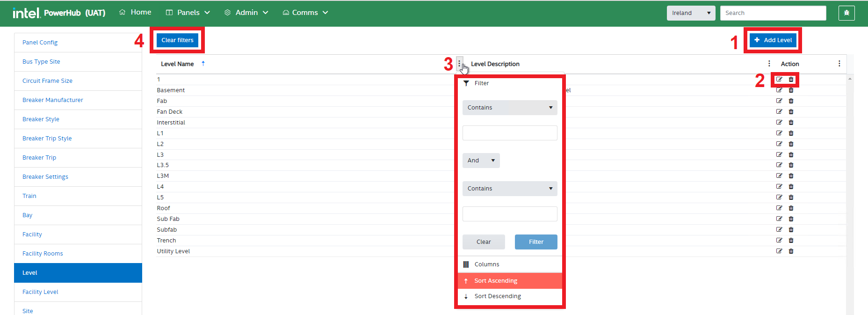Viewport: 868px width, 315px height.
Task: Expand second Contains operator dropdown
Action: pyautogui.click(x=510, y=189)
